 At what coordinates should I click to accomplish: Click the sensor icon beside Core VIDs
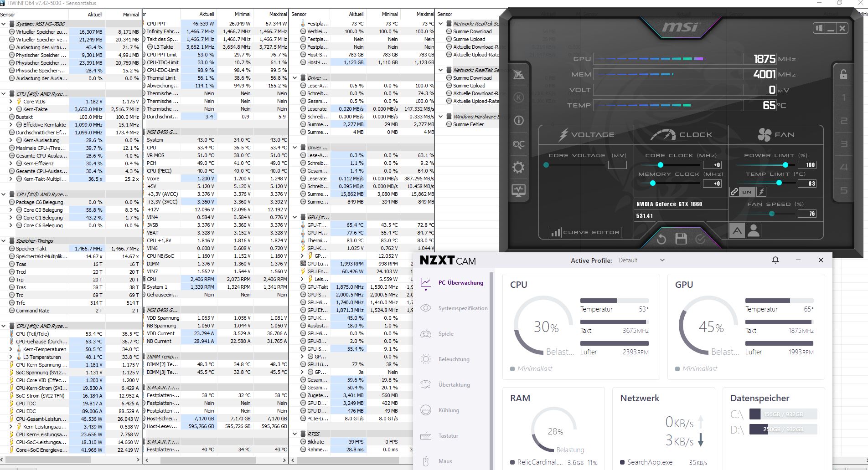pyautogui.click(x=19, y=102)
